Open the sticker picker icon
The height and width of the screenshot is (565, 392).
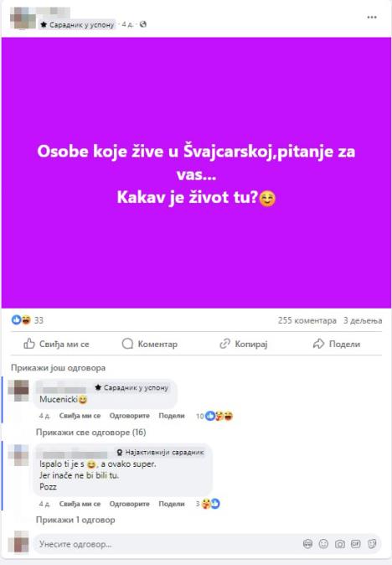coord(372,544)
